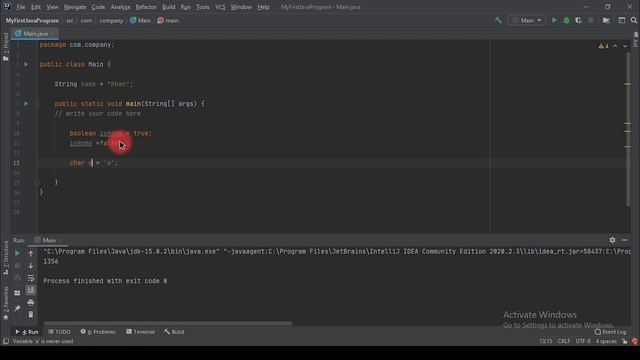This screenshot has height=360, width=640.
Task: Select the Main tab in the Run panel
Action: (48, 240)
